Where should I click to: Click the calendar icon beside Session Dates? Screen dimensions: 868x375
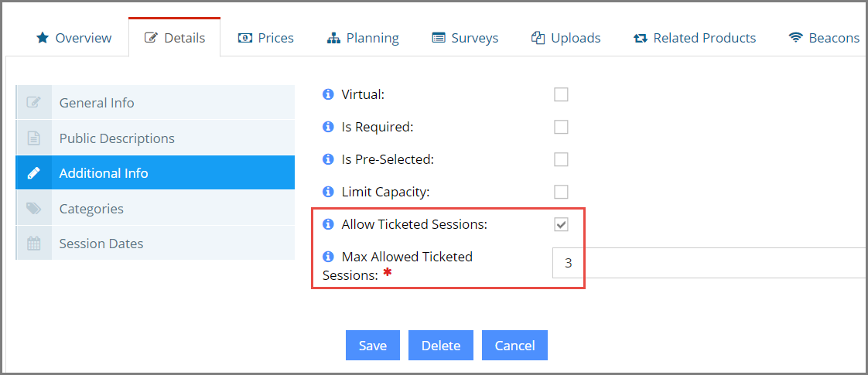(34, 244)
